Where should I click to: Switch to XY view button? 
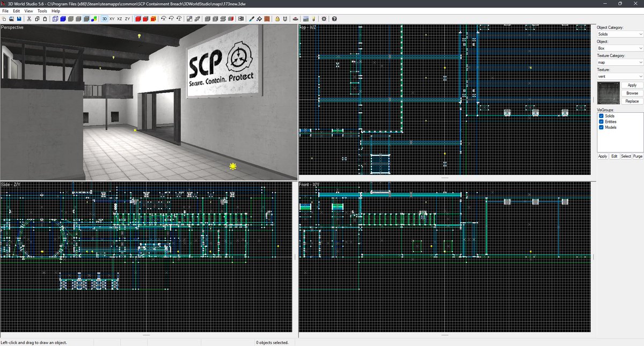tap(112, 19)
